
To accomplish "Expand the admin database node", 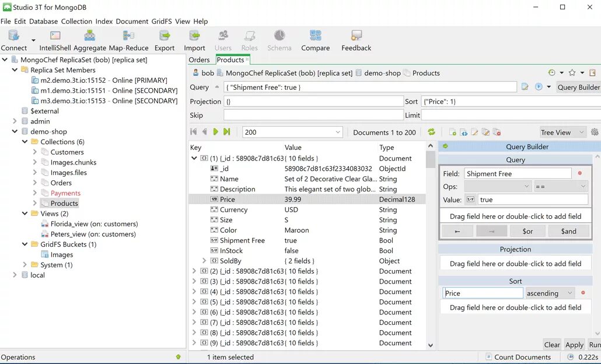I will coord(15,121).
